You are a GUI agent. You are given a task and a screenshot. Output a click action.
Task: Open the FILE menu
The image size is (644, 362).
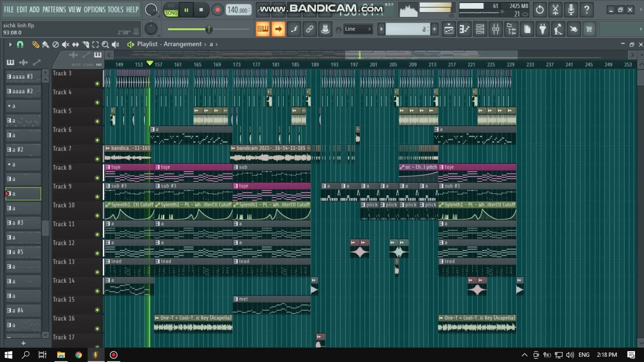coord(9,10)
